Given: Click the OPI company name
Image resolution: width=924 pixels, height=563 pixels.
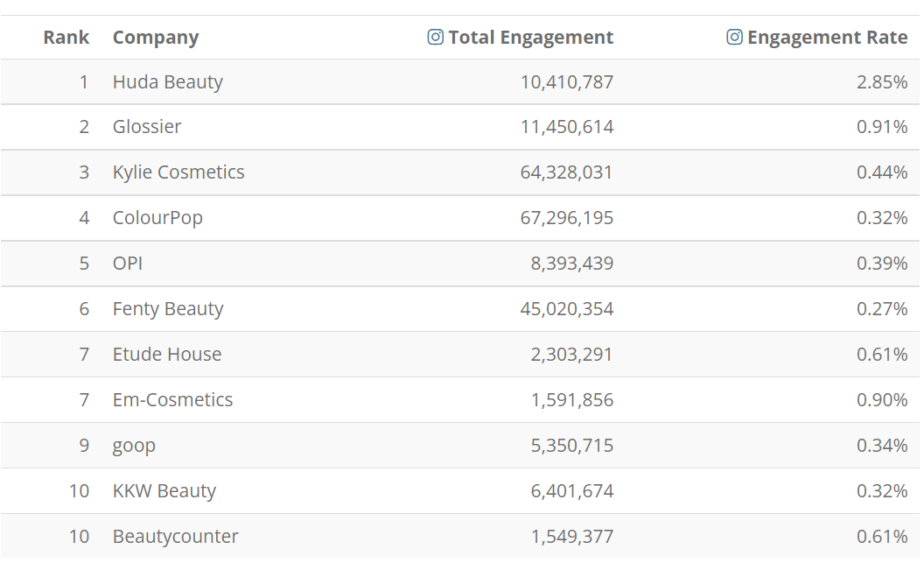Looking at the screenshot, I should tap(128, 264).
